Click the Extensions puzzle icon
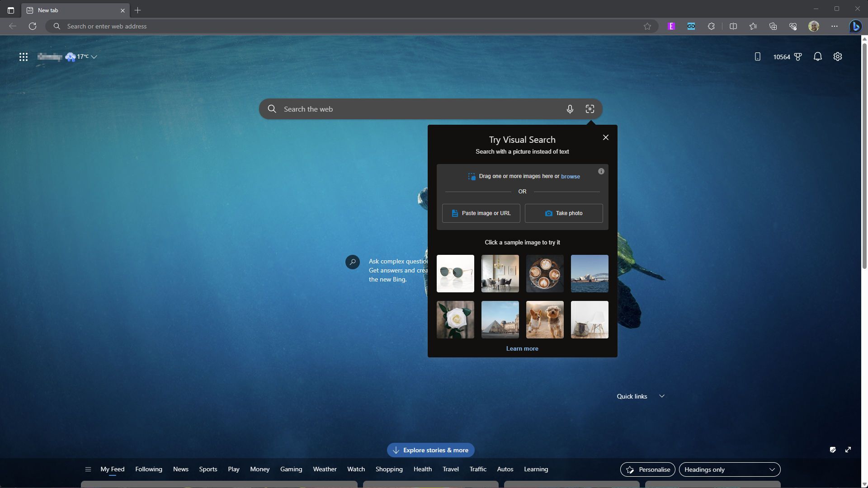Screen dimensions: 868x488 coord(711,26)
